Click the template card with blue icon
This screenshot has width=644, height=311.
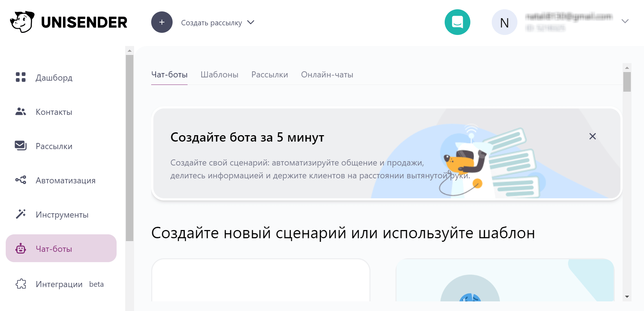pyautogui.click(x=505, y=280)
